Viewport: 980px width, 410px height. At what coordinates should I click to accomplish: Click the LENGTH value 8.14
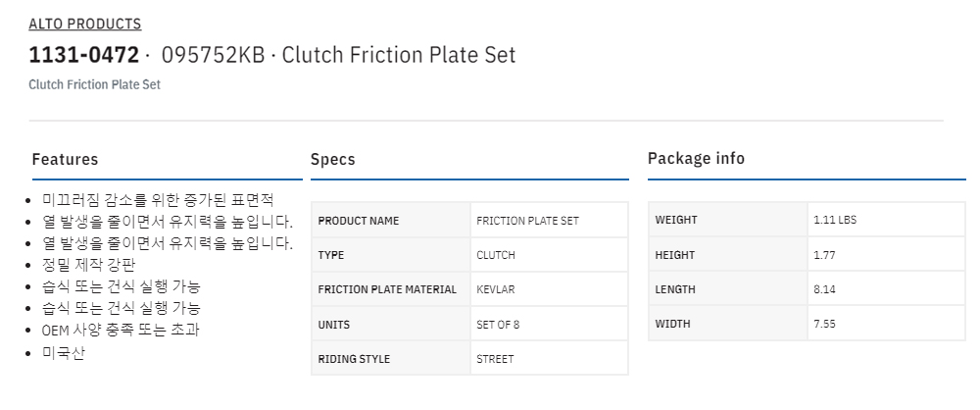pos(824,289)
